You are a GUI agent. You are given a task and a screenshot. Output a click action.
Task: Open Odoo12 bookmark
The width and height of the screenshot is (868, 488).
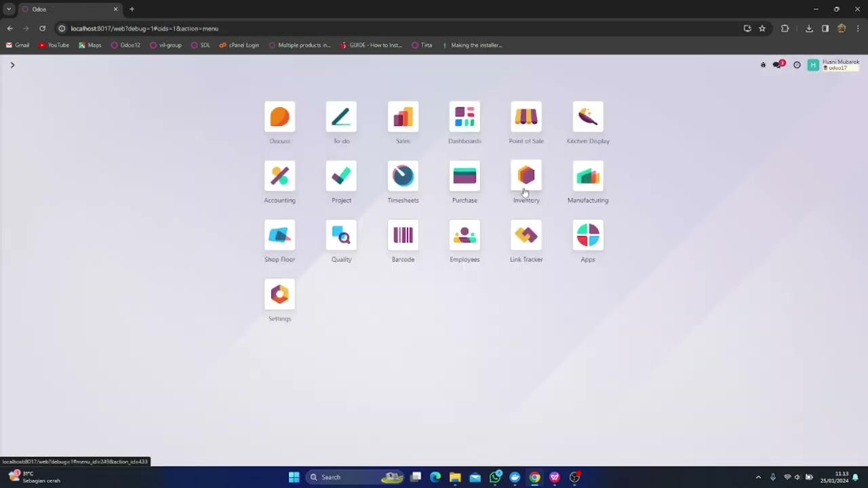(x=125, y=45)
